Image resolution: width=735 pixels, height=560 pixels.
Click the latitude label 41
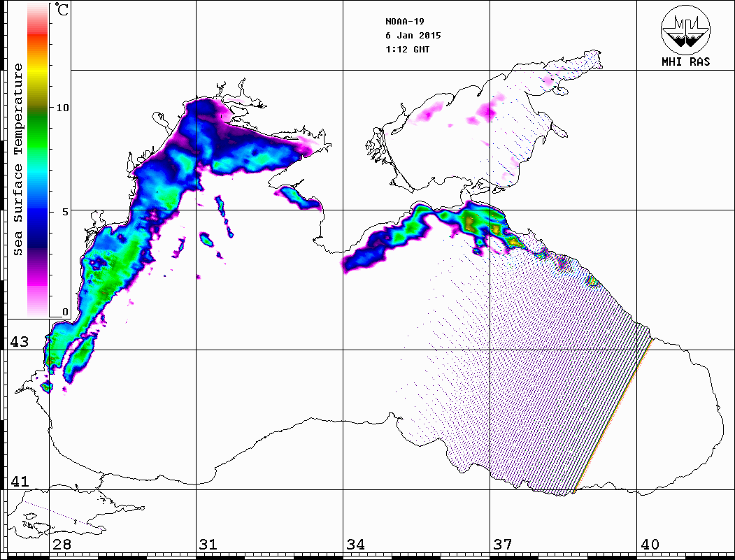[19, 482]
